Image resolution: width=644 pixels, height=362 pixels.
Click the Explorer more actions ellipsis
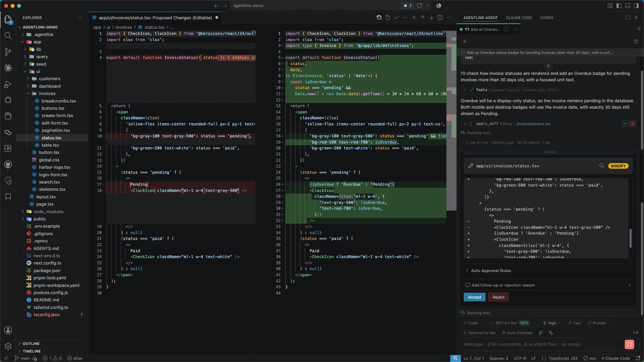pyautogui.click(x=80, y=18)
